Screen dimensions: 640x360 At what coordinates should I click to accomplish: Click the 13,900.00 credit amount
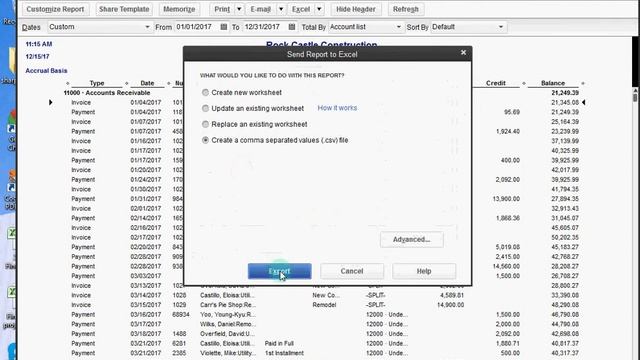coord(506,199)
